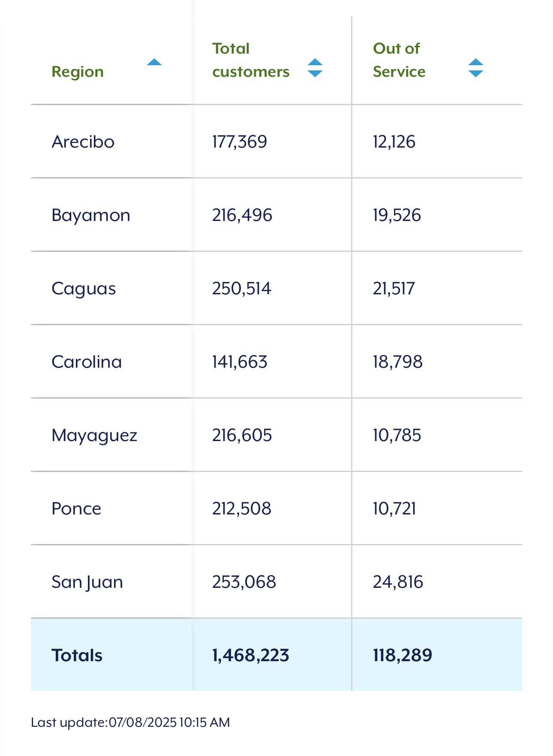Click the Total customers sort arrows icon
The height and width of the screenshot is (756, 553).
click(x=315, y=68)
